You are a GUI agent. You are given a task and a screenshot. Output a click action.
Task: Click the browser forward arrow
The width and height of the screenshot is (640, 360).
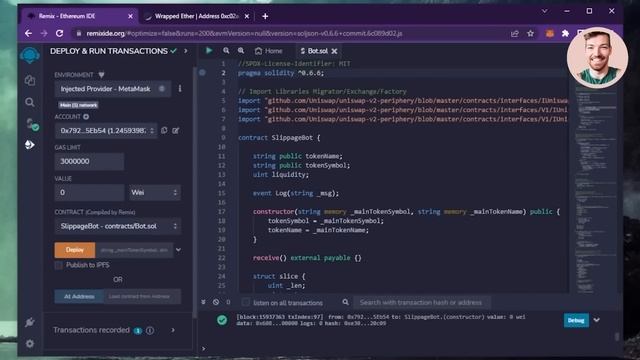click(x=44, y=33)
